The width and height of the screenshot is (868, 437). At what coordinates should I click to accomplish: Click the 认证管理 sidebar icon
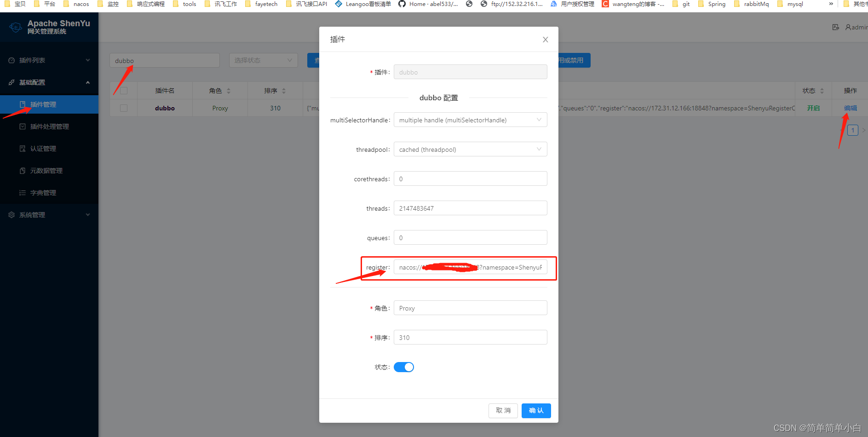coord(23,149)
